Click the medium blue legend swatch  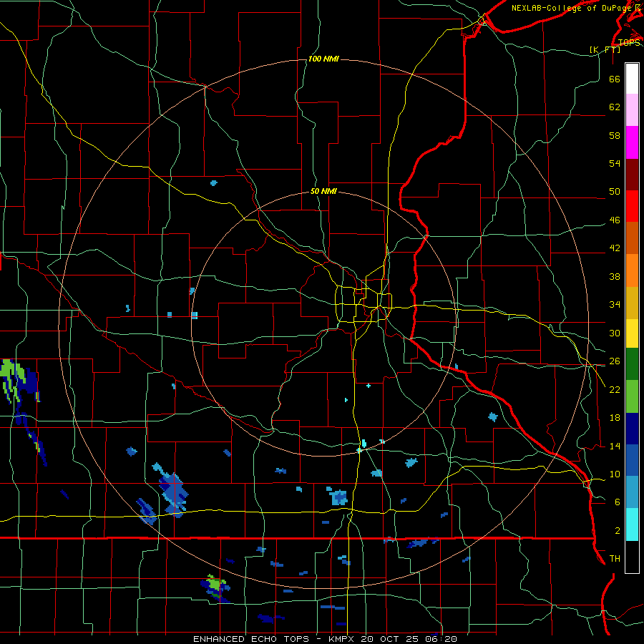632,460
